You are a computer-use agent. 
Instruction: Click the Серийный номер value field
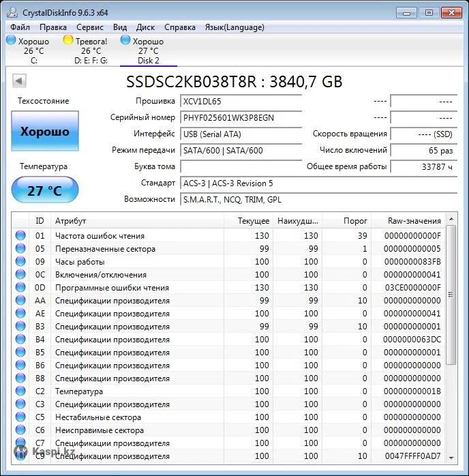click(x=241, y=117)
